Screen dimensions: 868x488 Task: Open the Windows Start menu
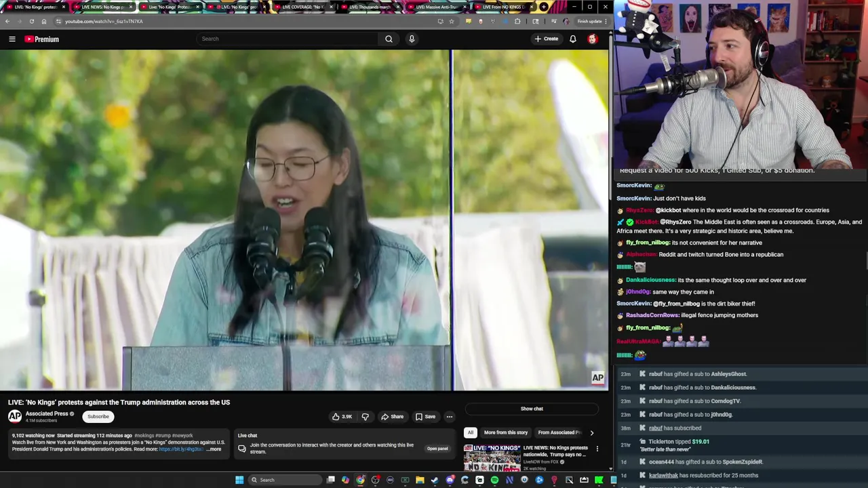(239, 480)
